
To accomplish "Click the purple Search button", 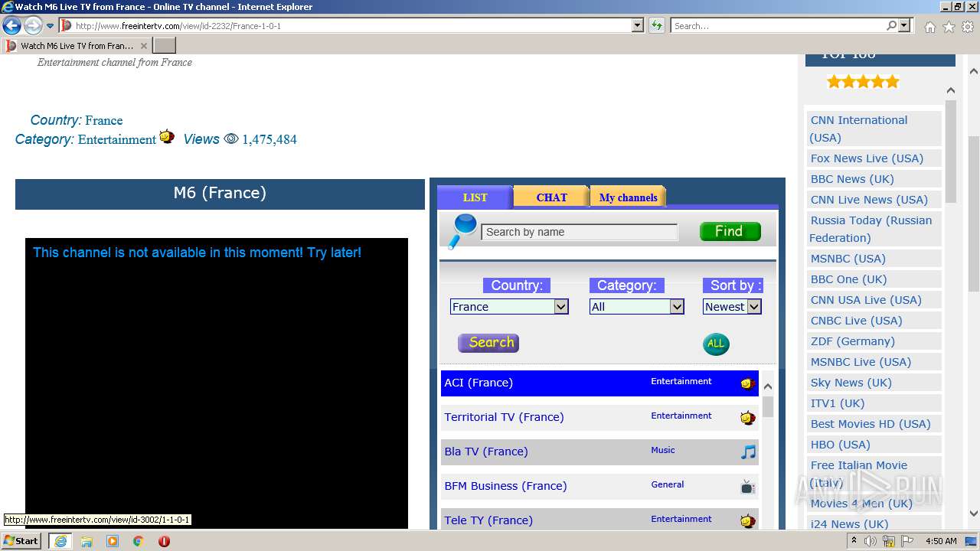I will click(488, 343).
